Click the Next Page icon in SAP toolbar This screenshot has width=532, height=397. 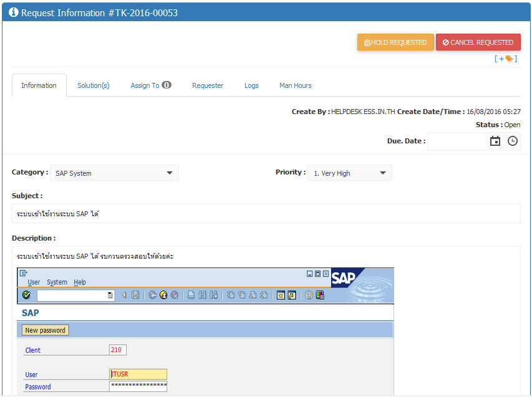tap(253, 295)
